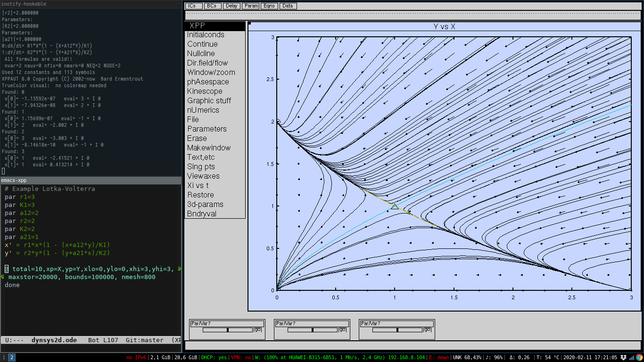Click the inotify-hookable terminal title bar

coord(91,4)
